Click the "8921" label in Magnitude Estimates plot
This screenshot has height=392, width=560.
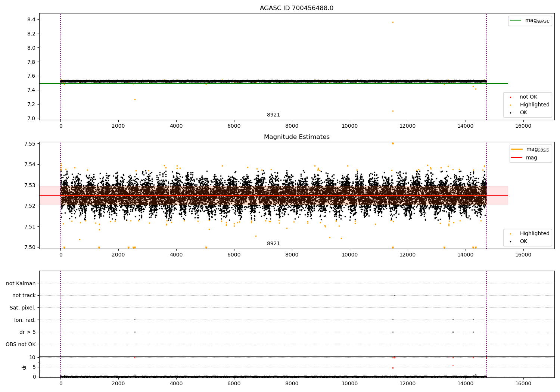click(273, 244)
